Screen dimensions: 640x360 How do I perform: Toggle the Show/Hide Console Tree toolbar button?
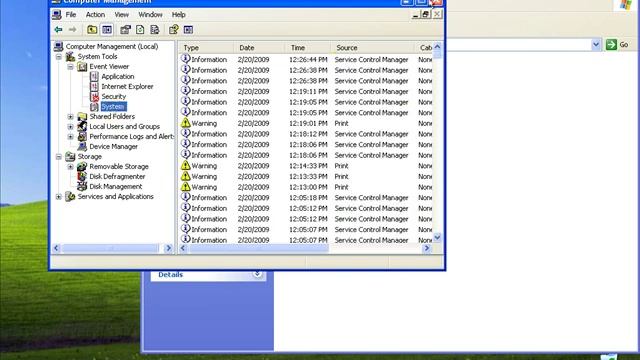click(107, 29)
